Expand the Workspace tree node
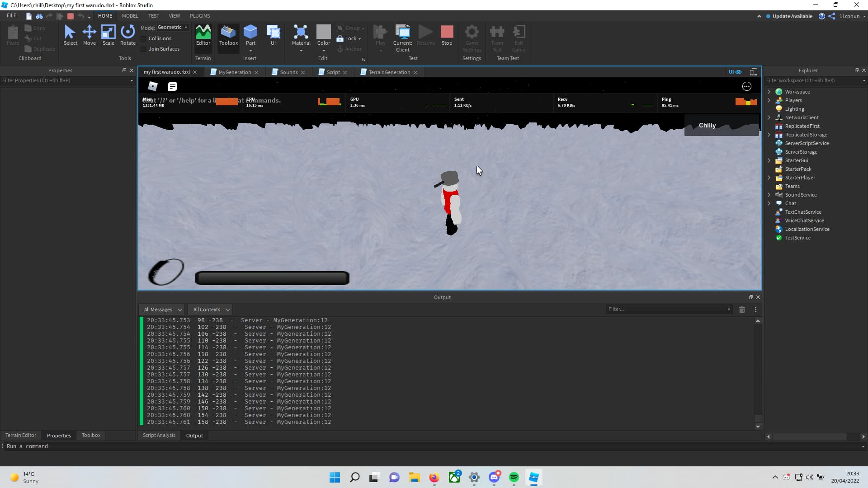The width and height of the screenshot is (868, 488). [x=769, y=92]
